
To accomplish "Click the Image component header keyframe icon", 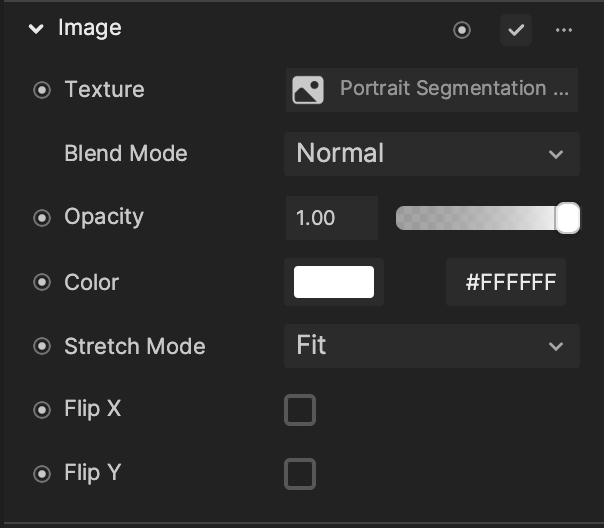I will 461,30.
